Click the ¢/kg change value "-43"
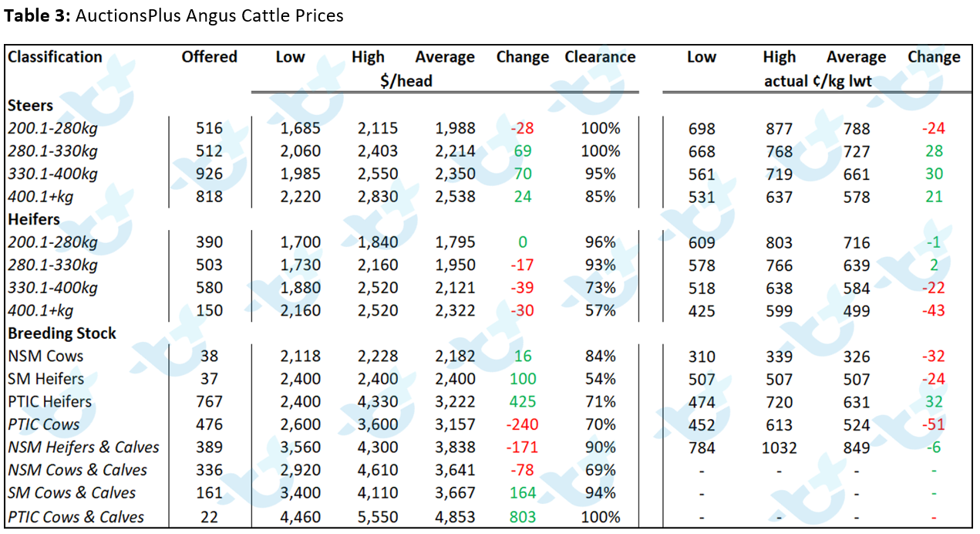Image resolution: width=980 pixels, height=534 pixels. point(934,311)
